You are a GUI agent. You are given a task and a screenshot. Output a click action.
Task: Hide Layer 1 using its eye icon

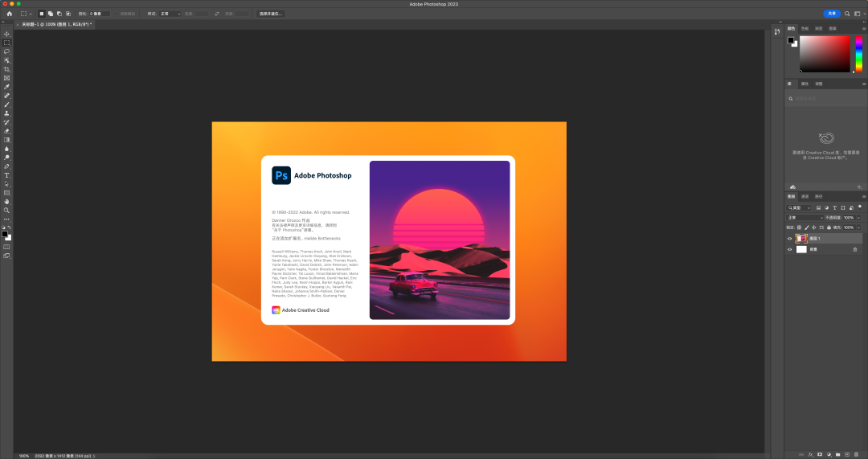pos(790,239)
